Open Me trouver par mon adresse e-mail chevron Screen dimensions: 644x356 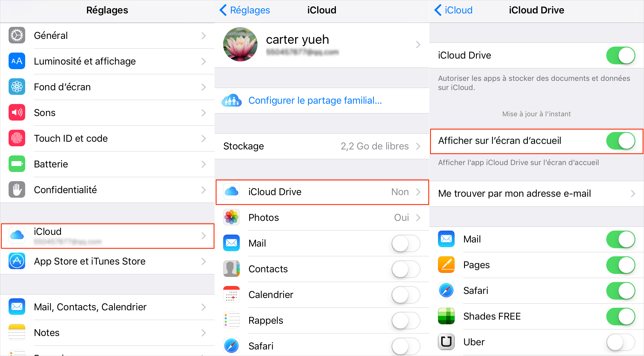click(633, 194)
